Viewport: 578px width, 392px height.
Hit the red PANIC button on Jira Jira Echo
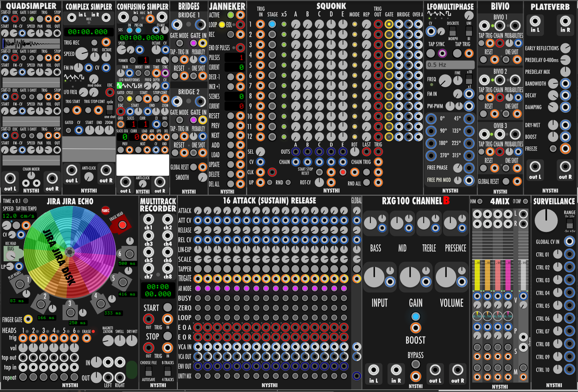[106, 211]
